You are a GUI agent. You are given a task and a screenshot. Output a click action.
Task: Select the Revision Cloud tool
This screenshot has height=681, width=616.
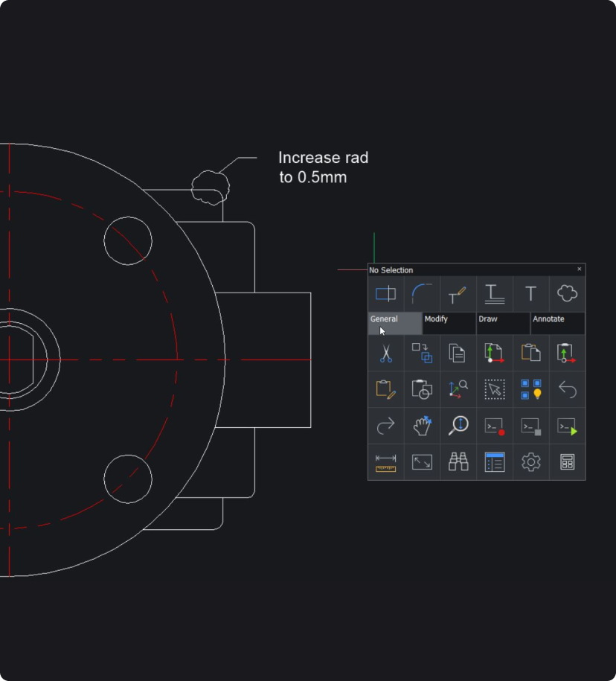(567, 294)
